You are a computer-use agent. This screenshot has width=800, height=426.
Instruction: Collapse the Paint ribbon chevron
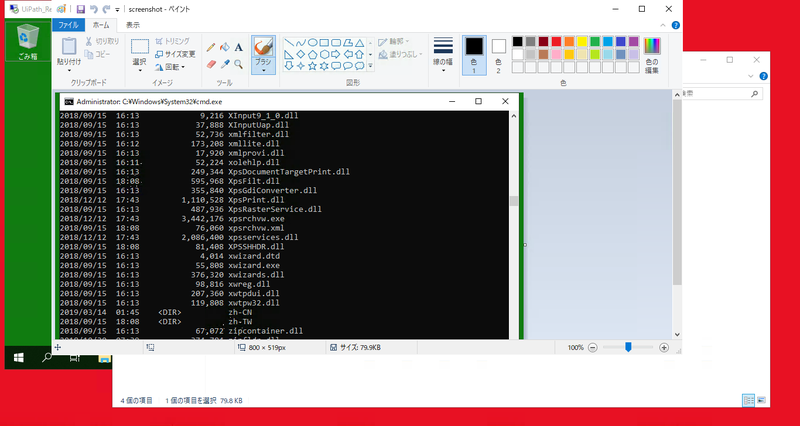[x=663, y=25]
